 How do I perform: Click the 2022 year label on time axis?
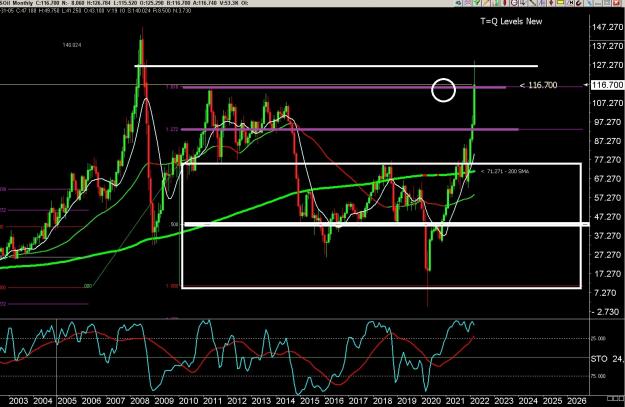click(480, 401)
